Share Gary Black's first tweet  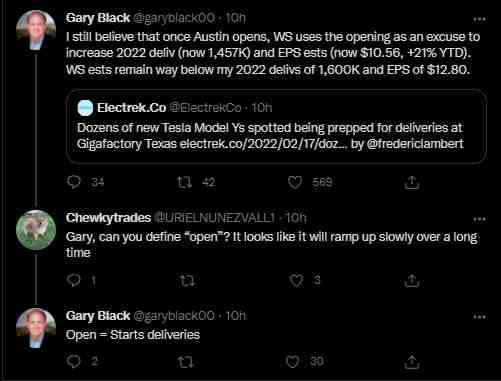pyautogui.click(x=412, y=182)
